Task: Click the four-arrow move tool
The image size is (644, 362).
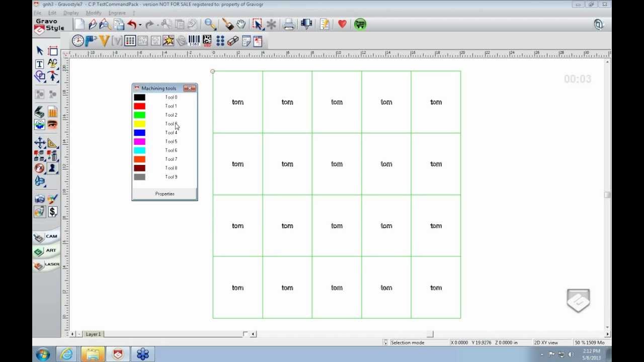Action: point(40,143)
